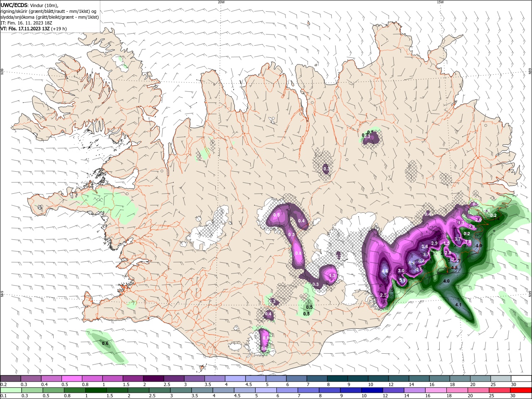This screenshot has width=532, height=399.
Task: Select the violet 12 swatch in the rain legend
Action: pos(394,390)
